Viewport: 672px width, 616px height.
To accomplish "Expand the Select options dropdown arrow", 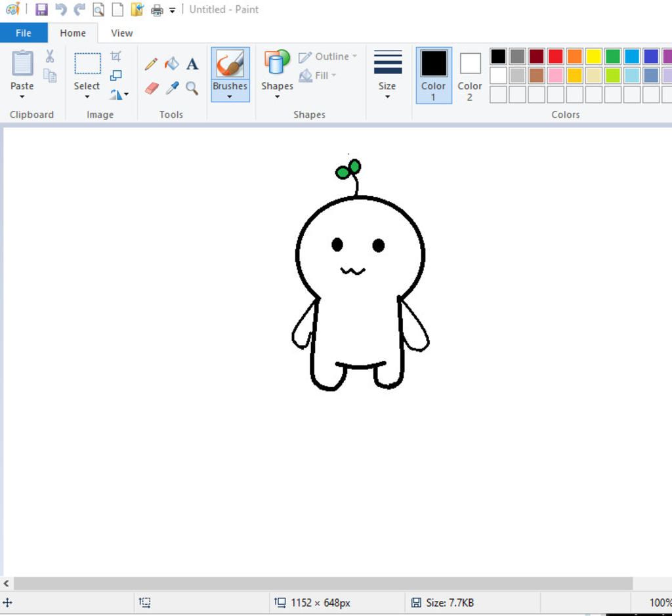I will click(x=87, y=97).
